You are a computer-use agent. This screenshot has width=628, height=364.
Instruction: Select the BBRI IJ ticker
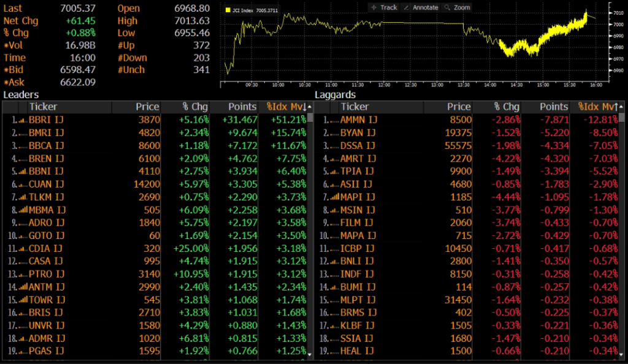pos(46,120)
